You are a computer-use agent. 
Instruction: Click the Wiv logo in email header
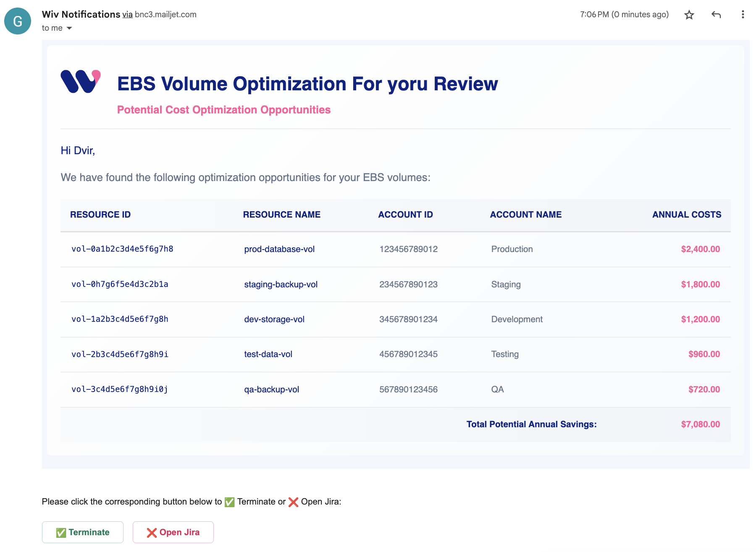point(81,81)
